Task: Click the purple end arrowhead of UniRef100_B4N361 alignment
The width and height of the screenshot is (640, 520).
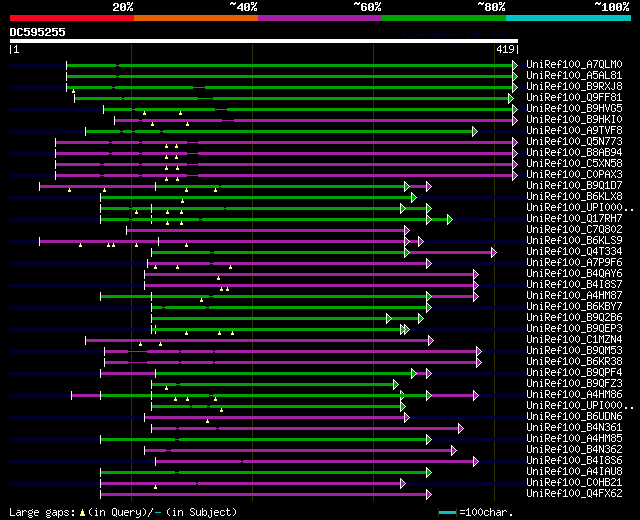Action: coord(461,429)
